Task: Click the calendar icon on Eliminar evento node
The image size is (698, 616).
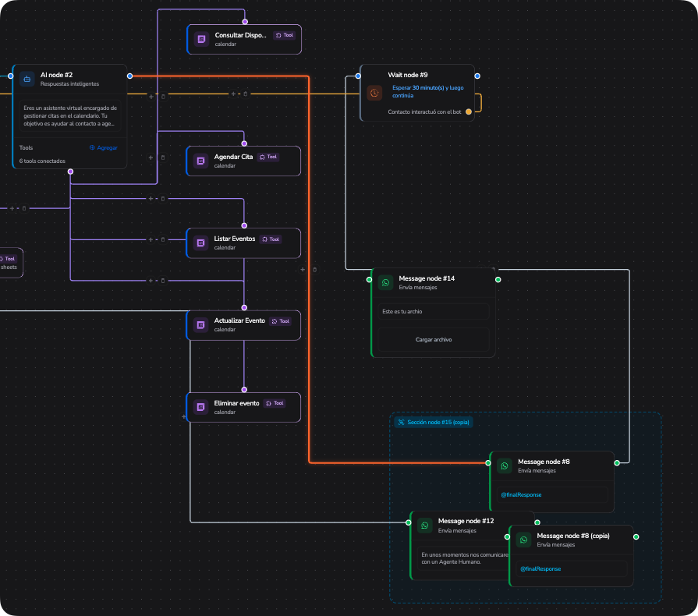Action: (200, 407)
